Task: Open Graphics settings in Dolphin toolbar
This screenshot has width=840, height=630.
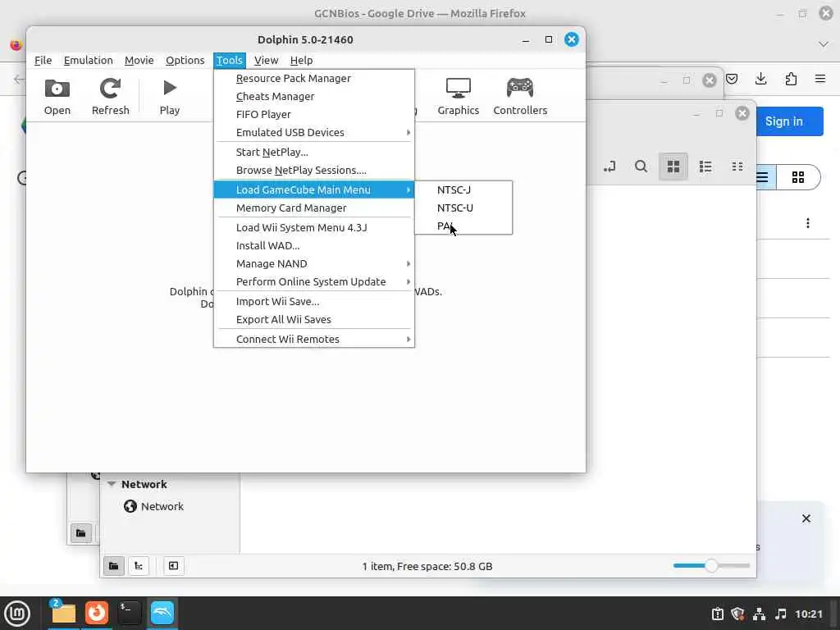Action: (458, 97)
